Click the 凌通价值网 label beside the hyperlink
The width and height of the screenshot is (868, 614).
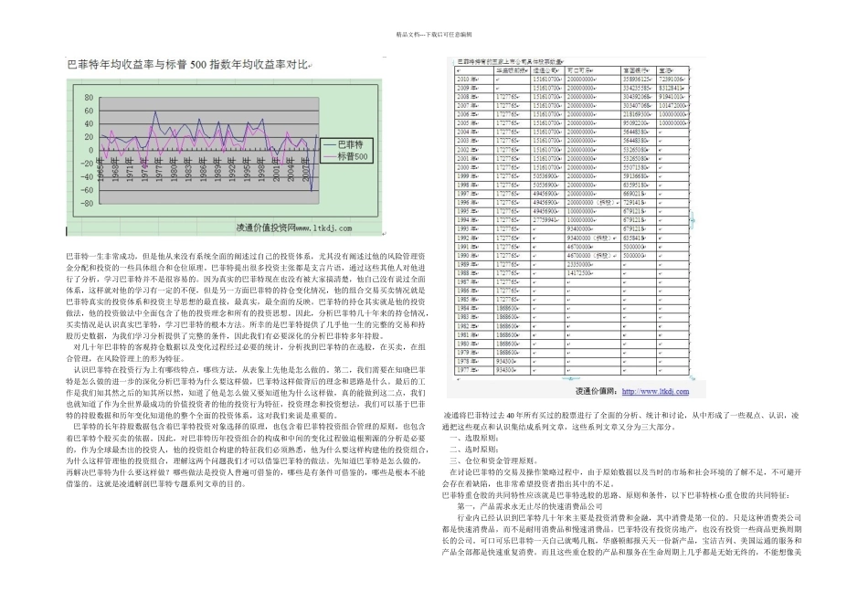click(597, 391)
